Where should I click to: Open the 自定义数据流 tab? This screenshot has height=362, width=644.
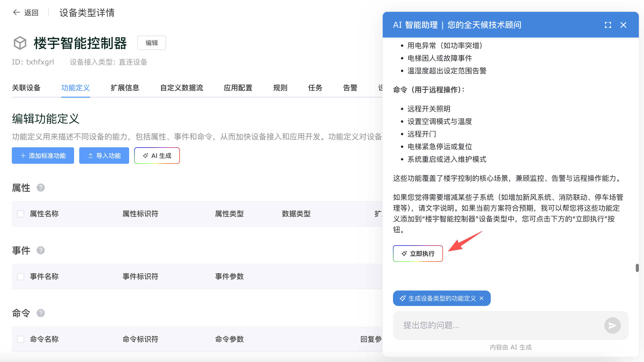click(182, 88)
